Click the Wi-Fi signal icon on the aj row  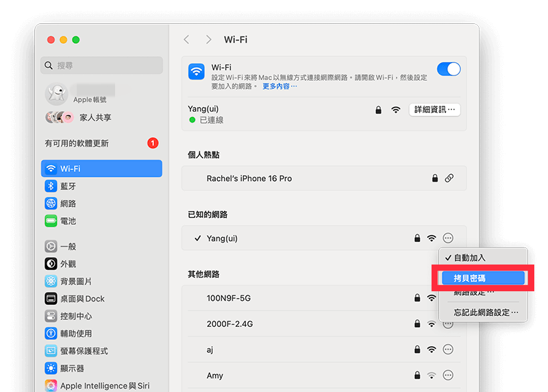432,350
